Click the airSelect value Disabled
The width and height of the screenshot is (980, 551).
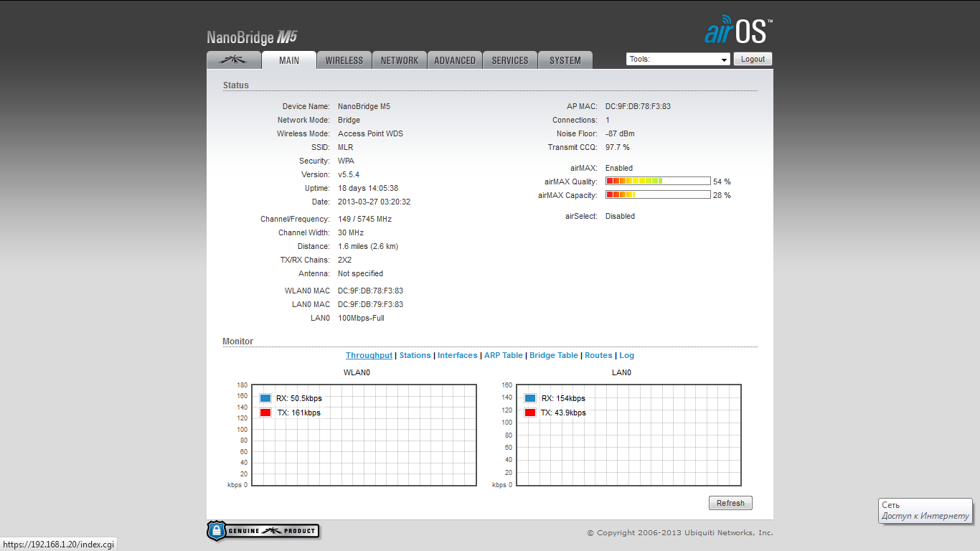pyautogui.click(x=621, y=216)
